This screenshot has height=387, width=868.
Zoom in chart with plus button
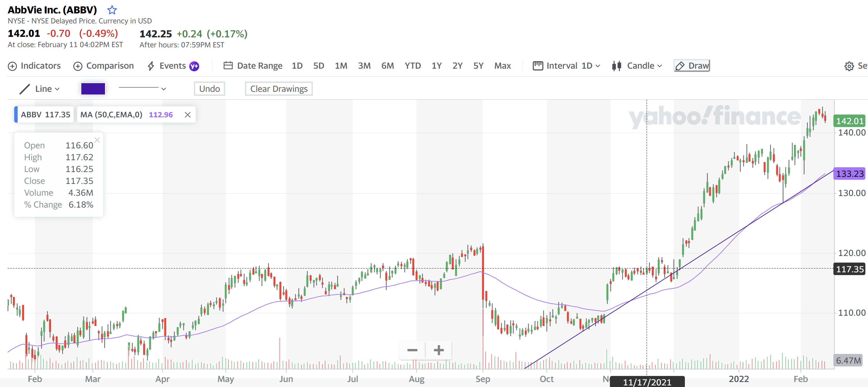439,350
